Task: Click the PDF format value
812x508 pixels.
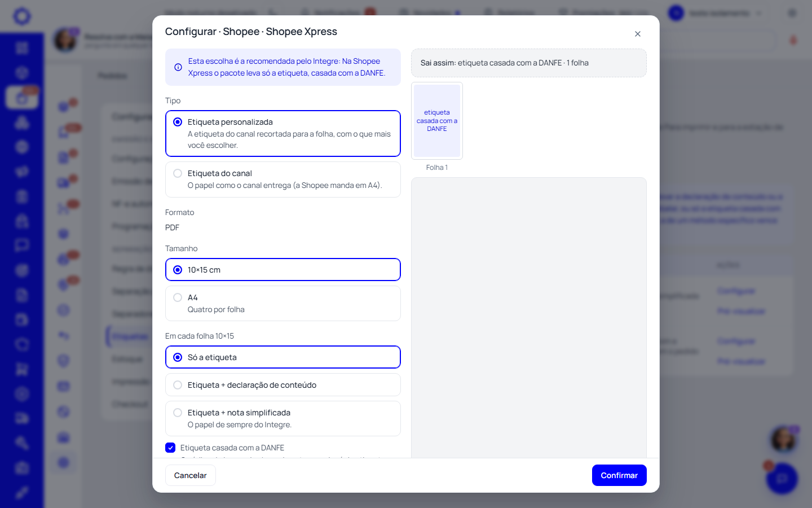Action: (x=172, y=227)
